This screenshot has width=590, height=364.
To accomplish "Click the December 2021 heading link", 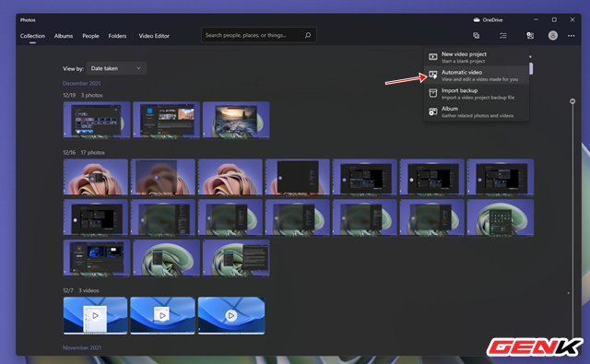I will pos(81,84).
